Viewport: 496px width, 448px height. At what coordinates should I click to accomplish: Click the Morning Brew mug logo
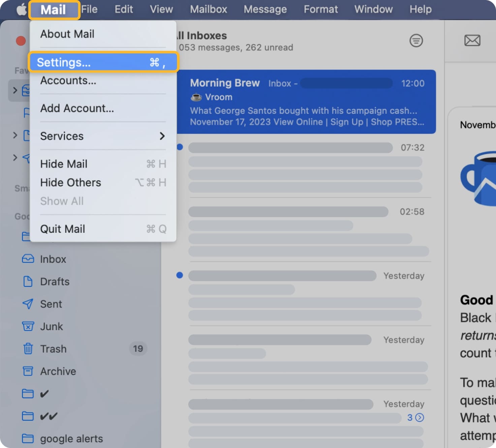[x=478, y=179]
